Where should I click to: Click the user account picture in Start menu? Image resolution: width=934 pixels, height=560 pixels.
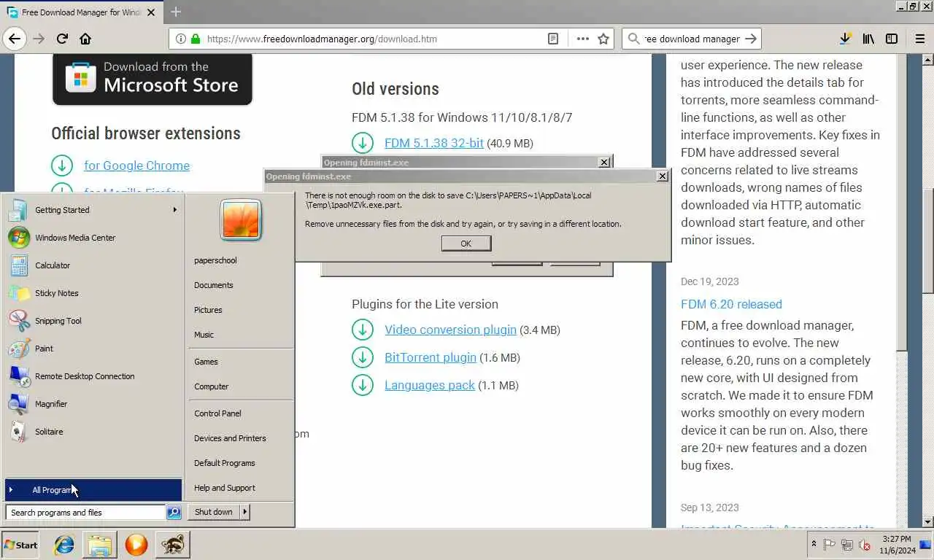click(x=241, y=220)
